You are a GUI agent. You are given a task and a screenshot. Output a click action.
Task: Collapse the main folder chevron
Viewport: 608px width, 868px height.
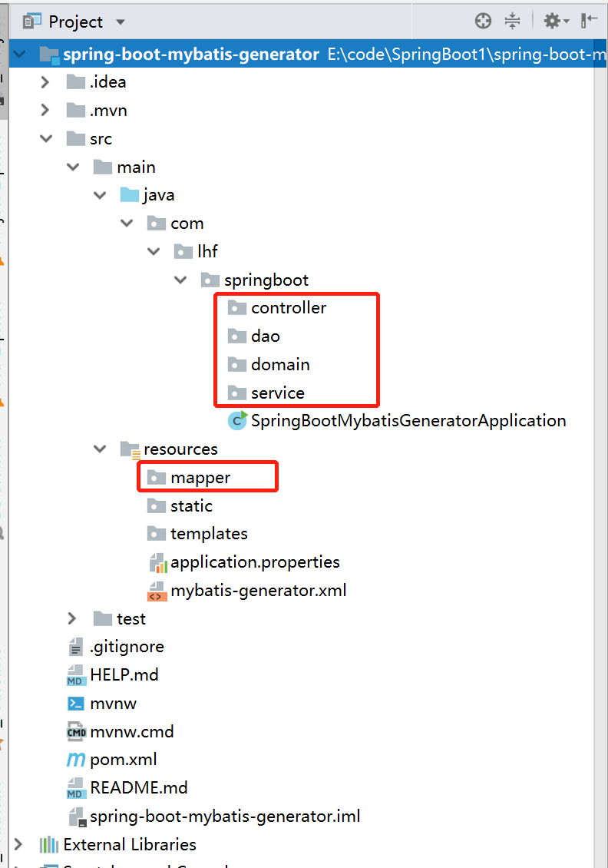(73, 167)
